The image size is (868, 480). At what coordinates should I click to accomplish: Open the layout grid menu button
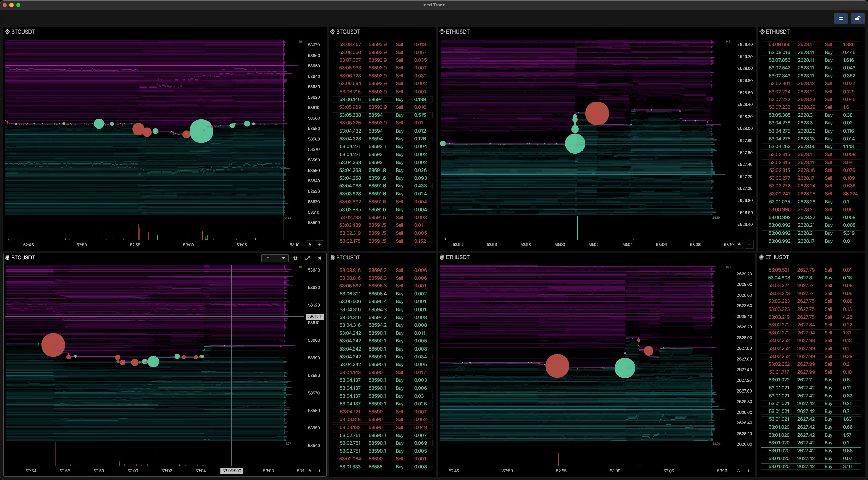tap(841, 19)
